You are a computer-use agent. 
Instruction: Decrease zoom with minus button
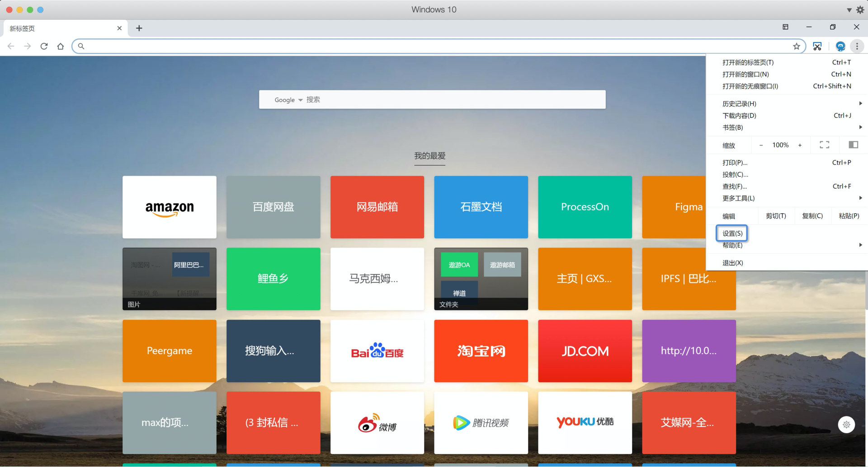(x=761, y=145)
